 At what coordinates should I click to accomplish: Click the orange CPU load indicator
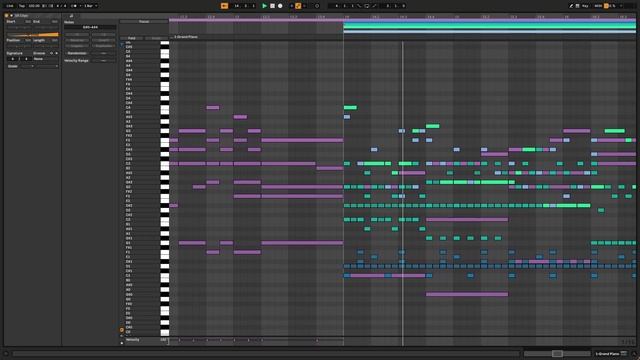pos(606,6)
